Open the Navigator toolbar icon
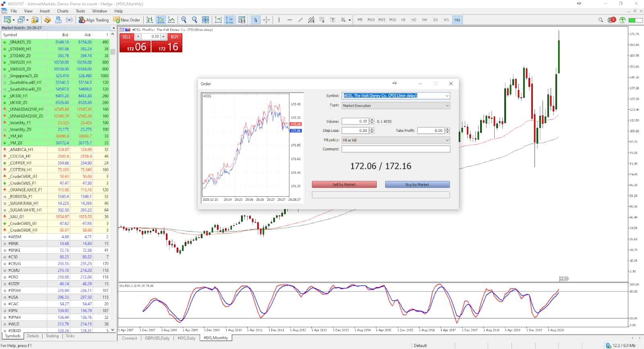Image resolution: width=644 pixels, height=349 pixels. (x=47, y=20)
